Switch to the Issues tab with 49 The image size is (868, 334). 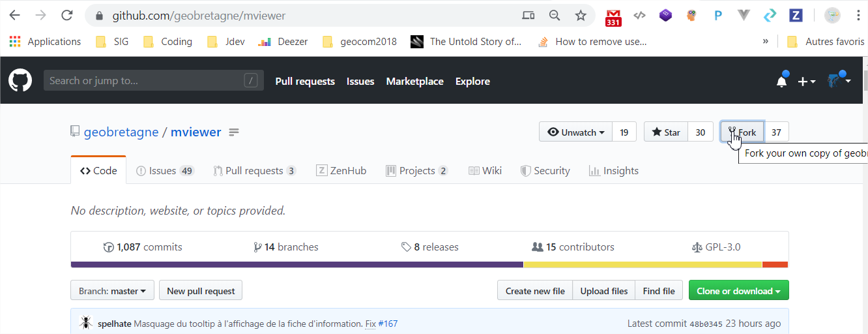coord(165,171)
